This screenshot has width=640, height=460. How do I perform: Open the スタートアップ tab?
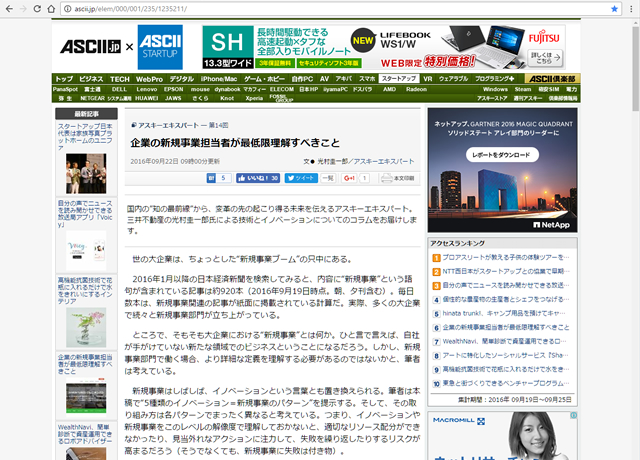click(x=399, y=78)
